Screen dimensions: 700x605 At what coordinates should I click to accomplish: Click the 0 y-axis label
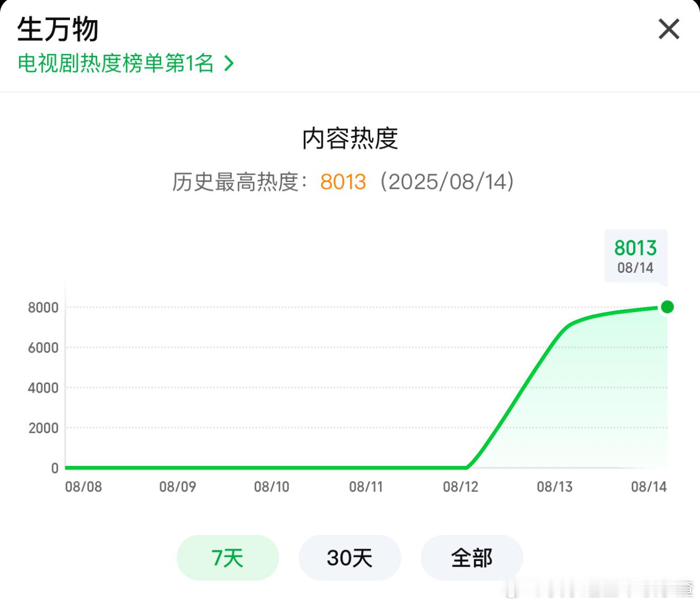[55, 468]
